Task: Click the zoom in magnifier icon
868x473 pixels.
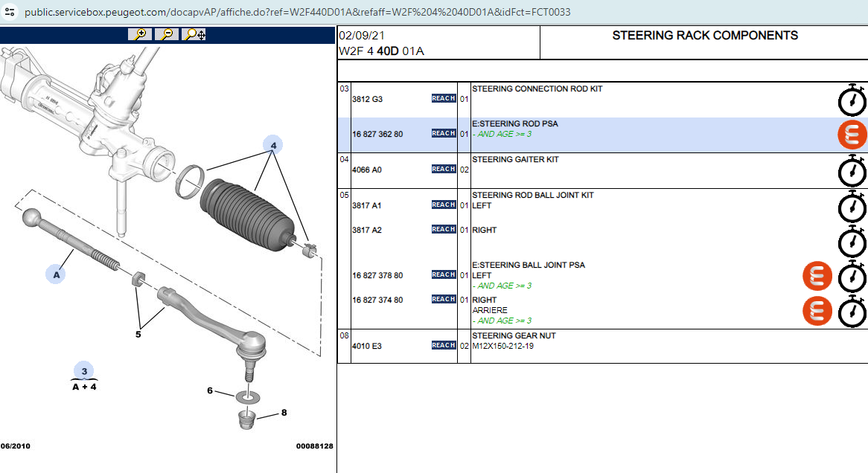Action: (x=140, y=34)
